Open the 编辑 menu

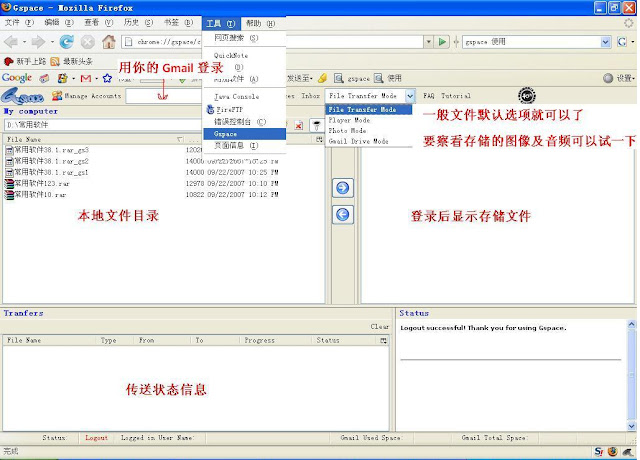[59, 23]
